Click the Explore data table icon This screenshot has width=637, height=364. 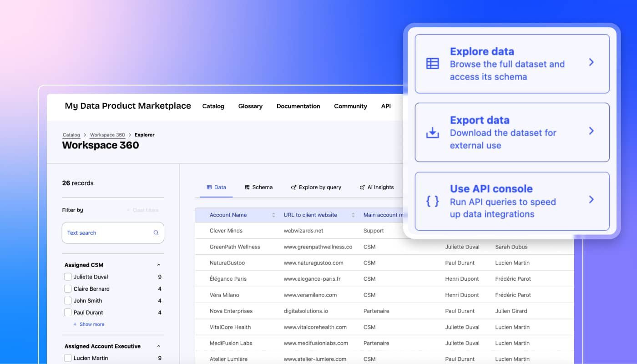point(432,64)
